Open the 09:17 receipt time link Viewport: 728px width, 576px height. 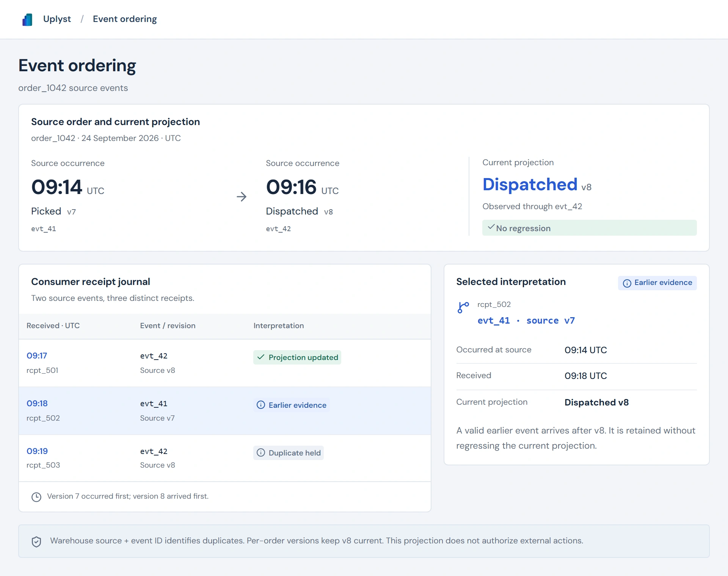click(37, 355)
